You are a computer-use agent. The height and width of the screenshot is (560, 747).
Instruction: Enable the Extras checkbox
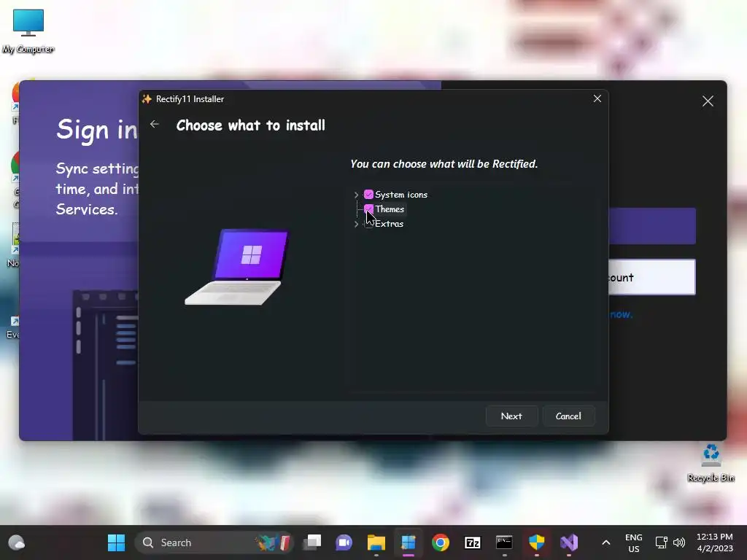coord(368,224)
